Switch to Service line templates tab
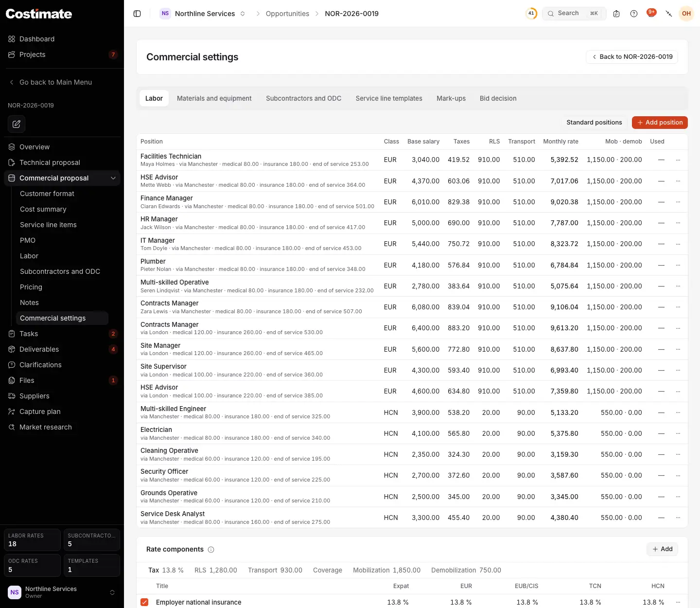The width and height of the screenshot is (700, 608). click(x=389, y=98)
